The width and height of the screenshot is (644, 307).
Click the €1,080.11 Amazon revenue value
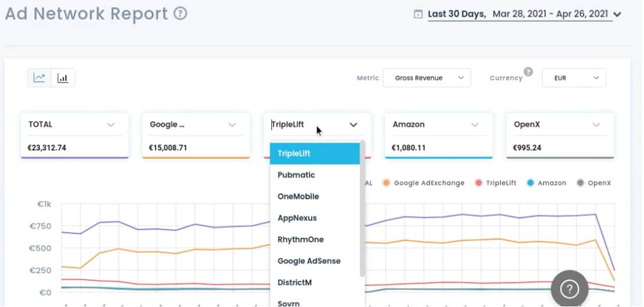[408, 148]
